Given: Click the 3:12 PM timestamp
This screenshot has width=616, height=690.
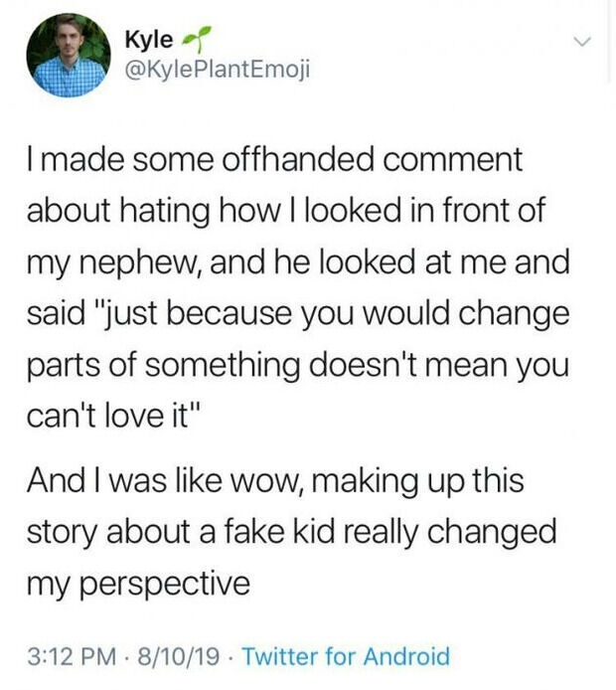Looking at the screenshot, I should pyautogui.click(x=73, y=656).
